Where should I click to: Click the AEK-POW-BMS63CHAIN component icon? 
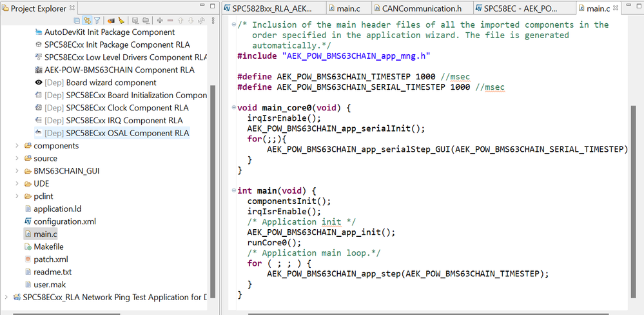[39, 70]
